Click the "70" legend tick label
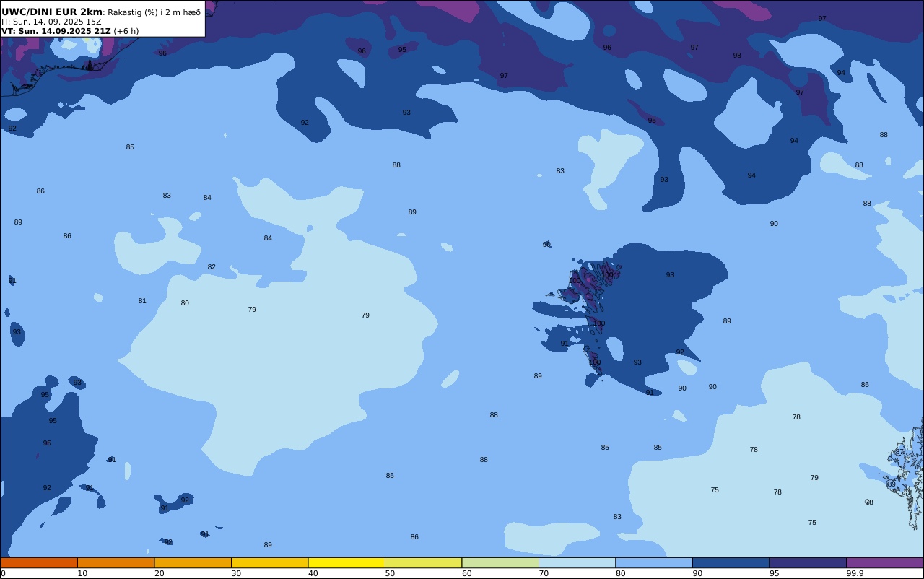The image size is (924, 579). (544, 573)
